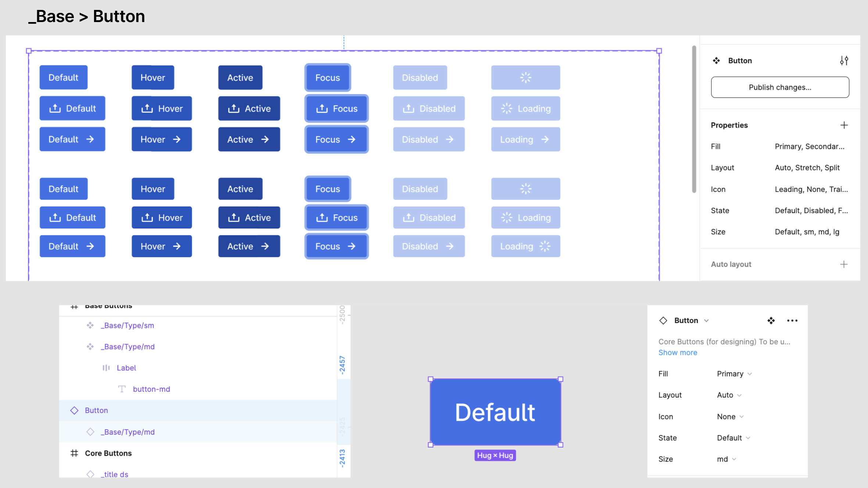Click the button-md text layer in tree

pos(151,388)
